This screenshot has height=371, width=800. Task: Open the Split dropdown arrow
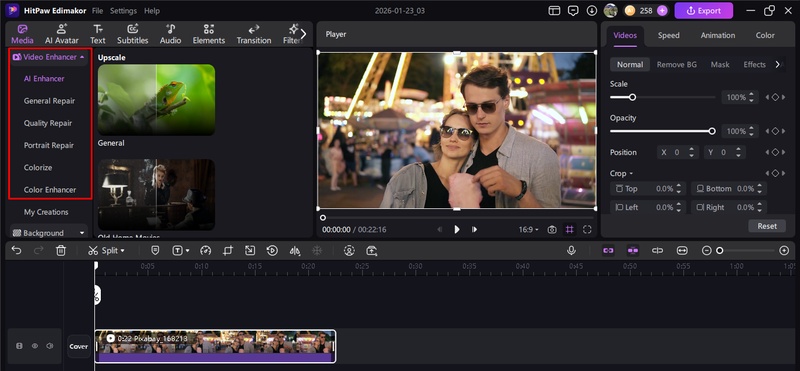click(122, 251)
